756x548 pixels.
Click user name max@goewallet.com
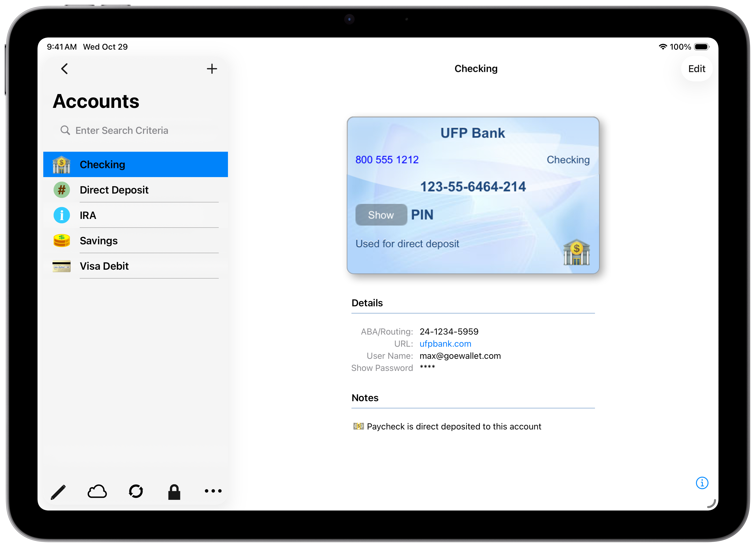[x=460, y=356]
